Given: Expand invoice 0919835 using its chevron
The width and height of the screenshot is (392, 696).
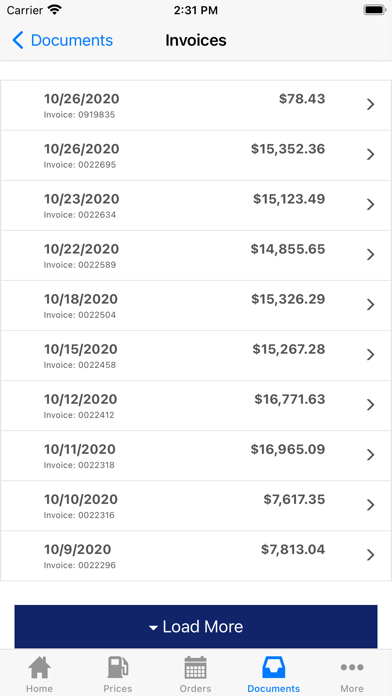Looking at the screenshot, I should pyautogui.click(x=370, y=104).
